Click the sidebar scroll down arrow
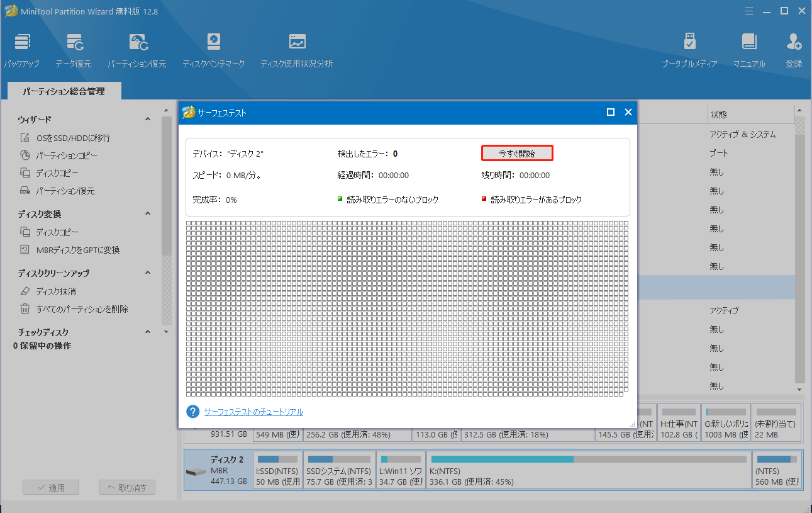 166,332
